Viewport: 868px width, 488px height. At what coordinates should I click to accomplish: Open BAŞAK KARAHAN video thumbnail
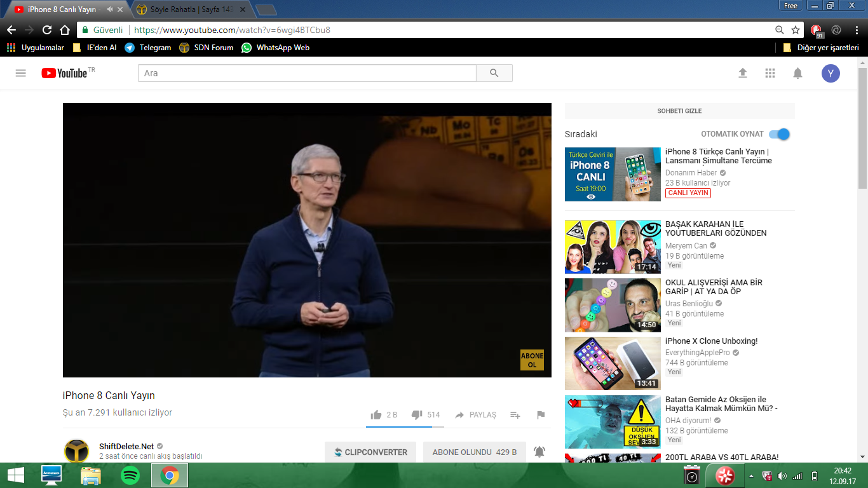coord(613,247)
